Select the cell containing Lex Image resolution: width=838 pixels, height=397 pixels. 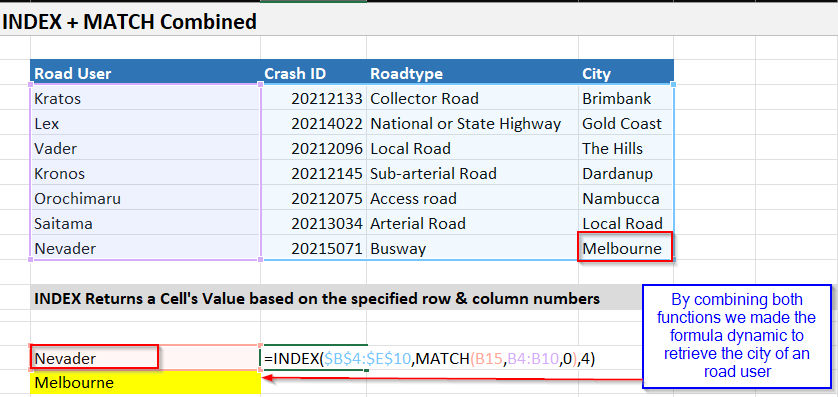pyautogui.click(x=145, y=123)
